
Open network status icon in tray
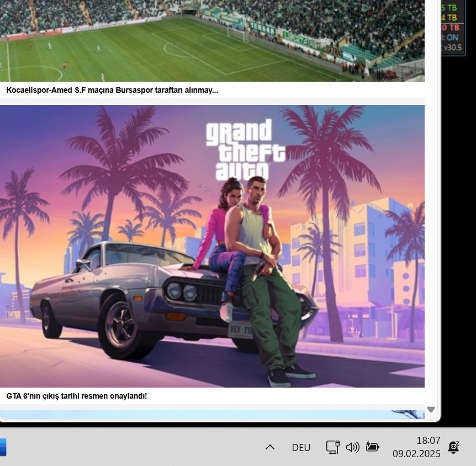(333, 447)
